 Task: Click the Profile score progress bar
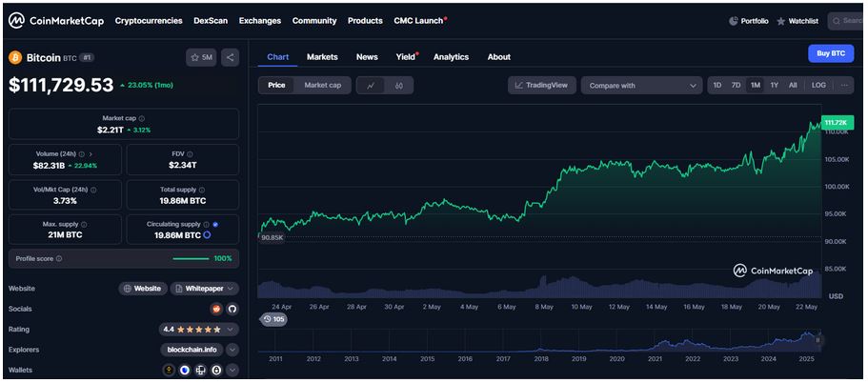coord(191,258)
